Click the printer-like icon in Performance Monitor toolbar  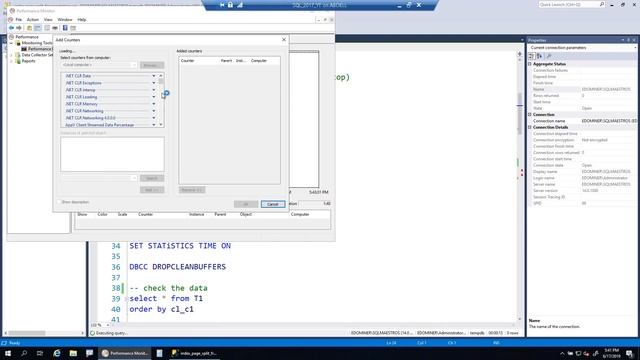pos(55,28)
